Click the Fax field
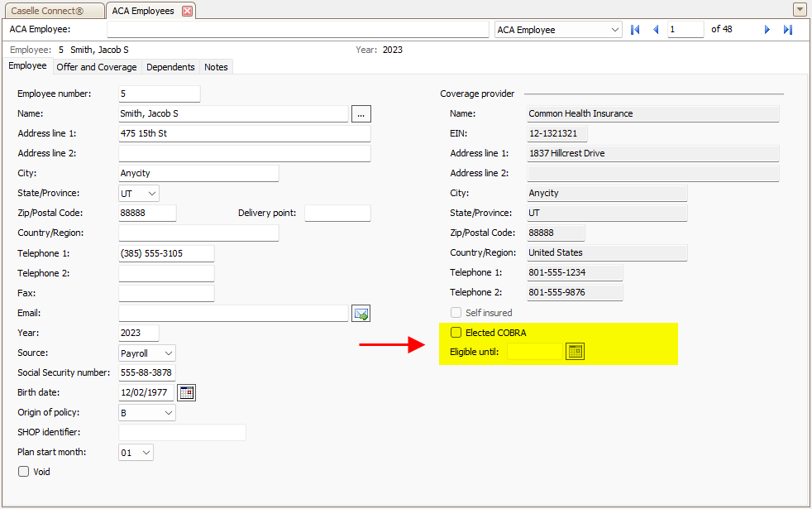 [x=166, y=293]
